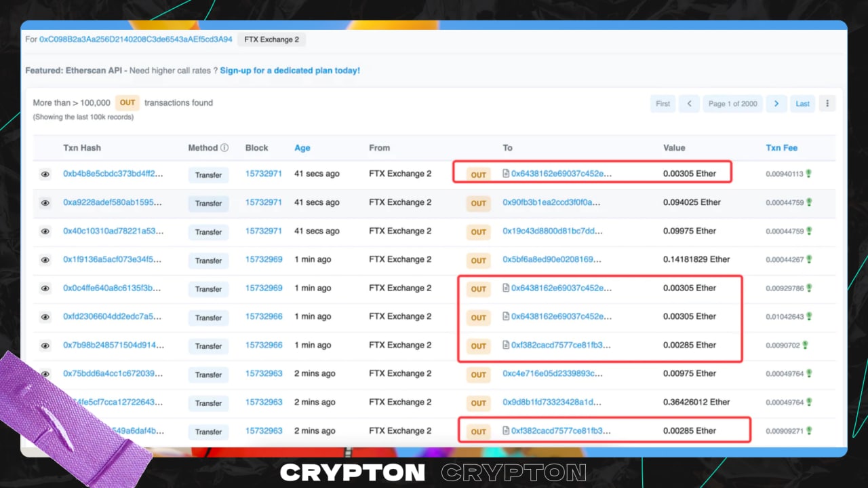Click the contract icon in the 0x0c4ffe640a8c6135f3b row

pyautogui.click(x=506, y=288)
